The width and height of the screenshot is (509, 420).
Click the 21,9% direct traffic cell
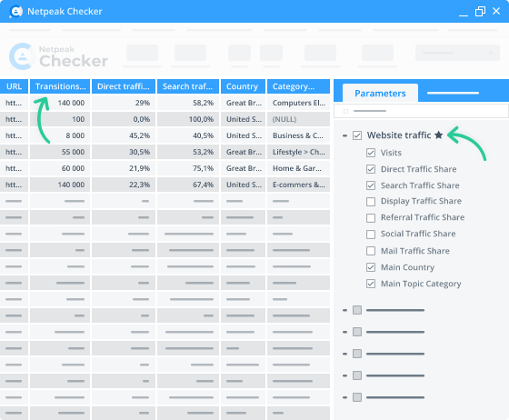tap(124, 168)
